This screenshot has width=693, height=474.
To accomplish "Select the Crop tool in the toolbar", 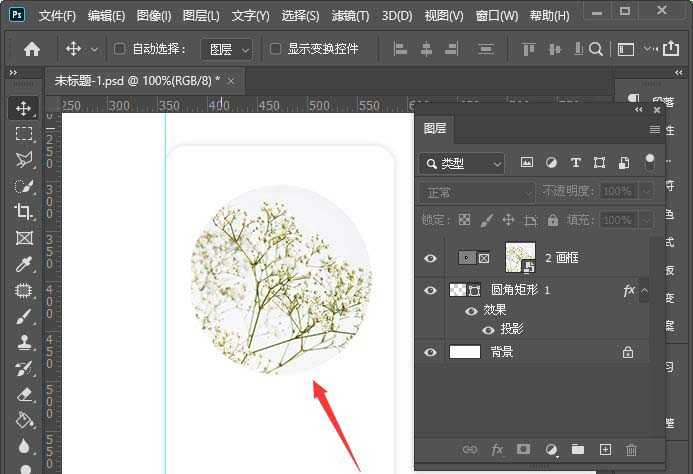I will [24, 212].
